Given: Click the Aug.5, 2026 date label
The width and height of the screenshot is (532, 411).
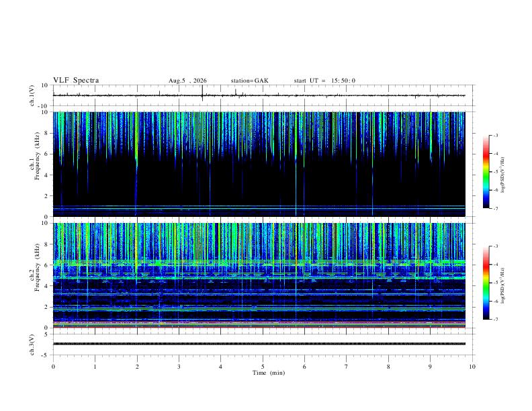Looking at the screenshot, I should [x=187, y=81].
